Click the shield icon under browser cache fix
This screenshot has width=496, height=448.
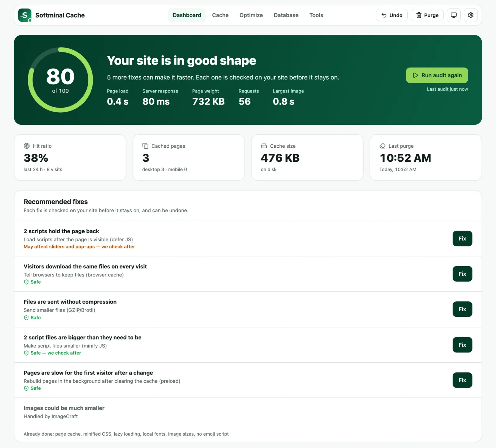point(26,282)
